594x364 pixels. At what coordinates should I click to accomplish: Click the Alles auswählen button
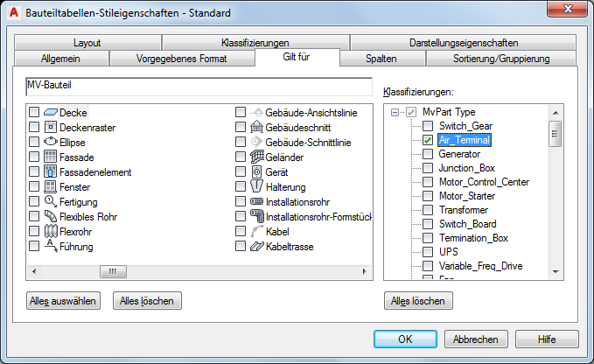(x=63, y=301)
